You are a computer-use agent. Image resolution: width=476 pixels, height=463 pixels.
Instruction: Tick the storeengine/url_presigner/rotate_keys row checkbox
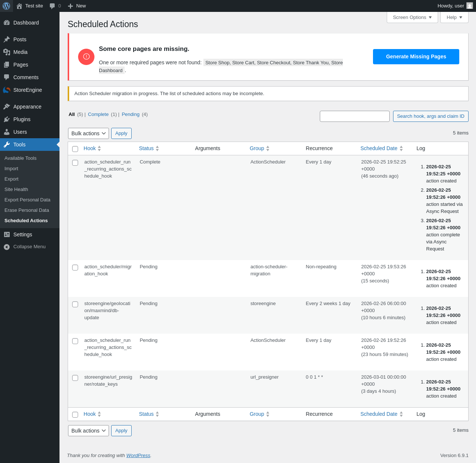[x=75, y=378]
